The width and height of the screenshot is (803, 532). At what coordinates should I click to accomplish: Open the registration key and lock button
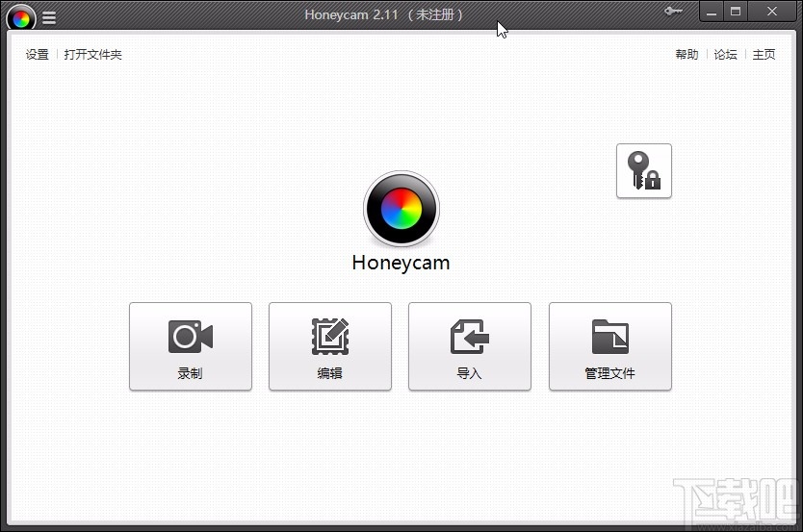(x=644, y=171)
